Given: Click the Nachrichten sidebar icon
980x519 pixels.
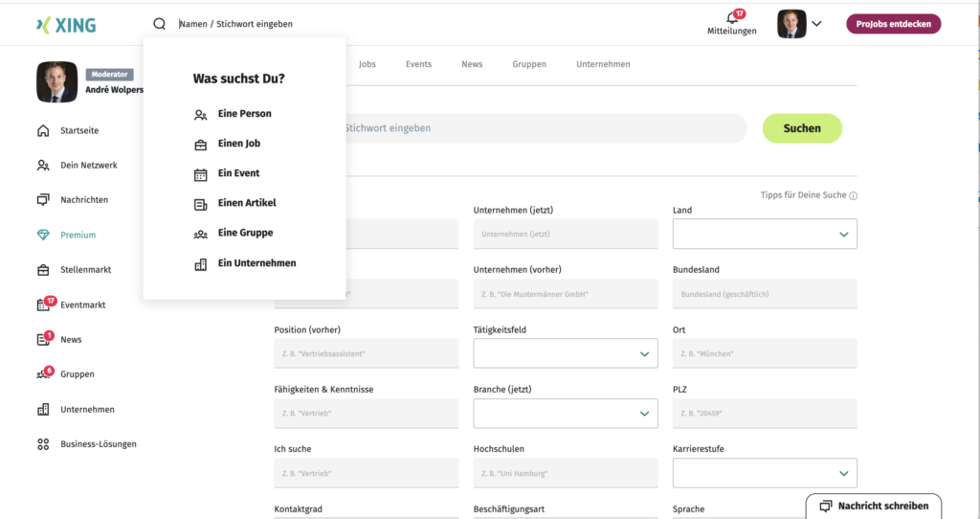Looking at the screenshot, I should tap(43, 200).
